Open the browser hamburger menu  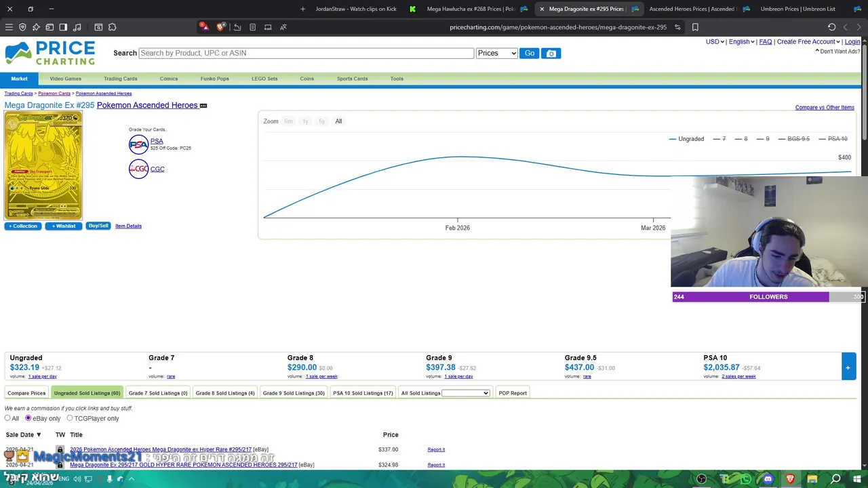pos(9,27)
